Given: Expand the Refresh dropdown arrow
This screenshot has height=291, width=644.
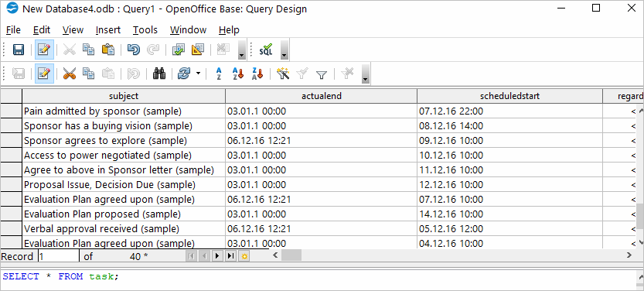Looking at the screenshot, I should tap(198, 74).
